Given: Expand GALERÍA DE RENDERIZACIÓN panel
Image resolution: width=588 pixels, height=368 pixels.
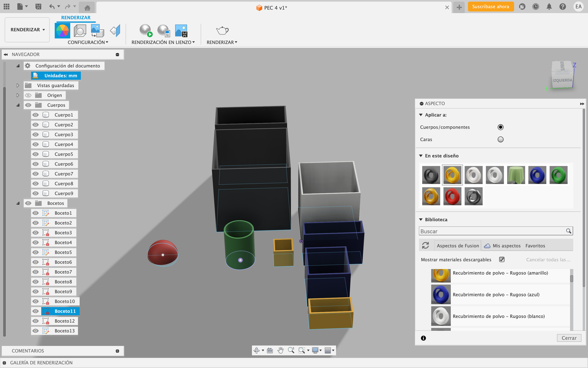Looking at the screenshot, I should [4, 363].
